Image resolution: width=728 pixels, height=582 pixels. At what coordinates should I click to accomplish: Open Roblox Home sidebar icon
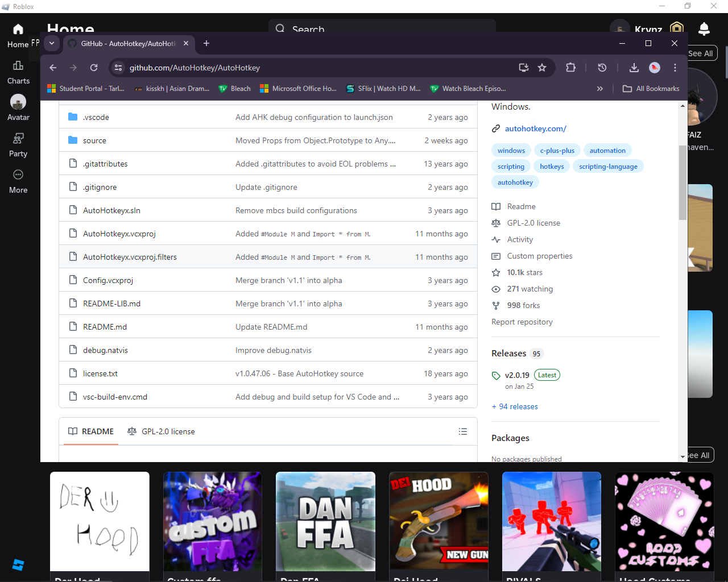point(18,30)
